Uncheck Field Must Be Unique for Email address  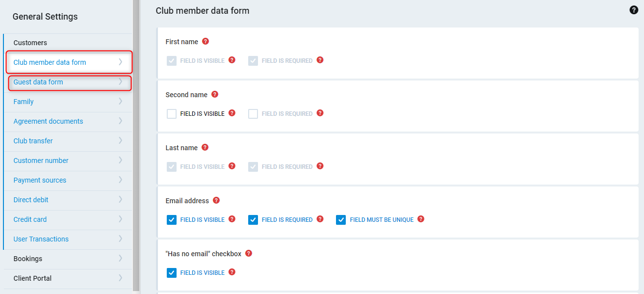click(x=341, y=220)
